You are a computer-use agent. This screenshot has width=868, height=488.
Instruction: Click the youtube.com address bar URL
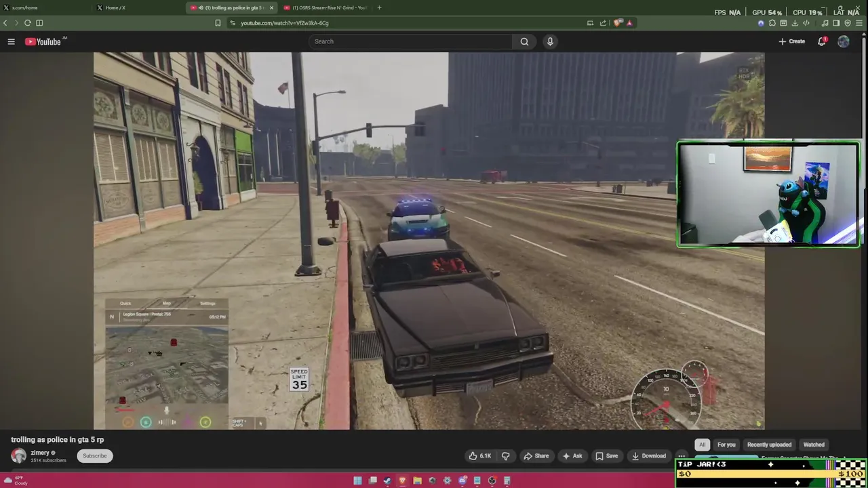(285, 23)
